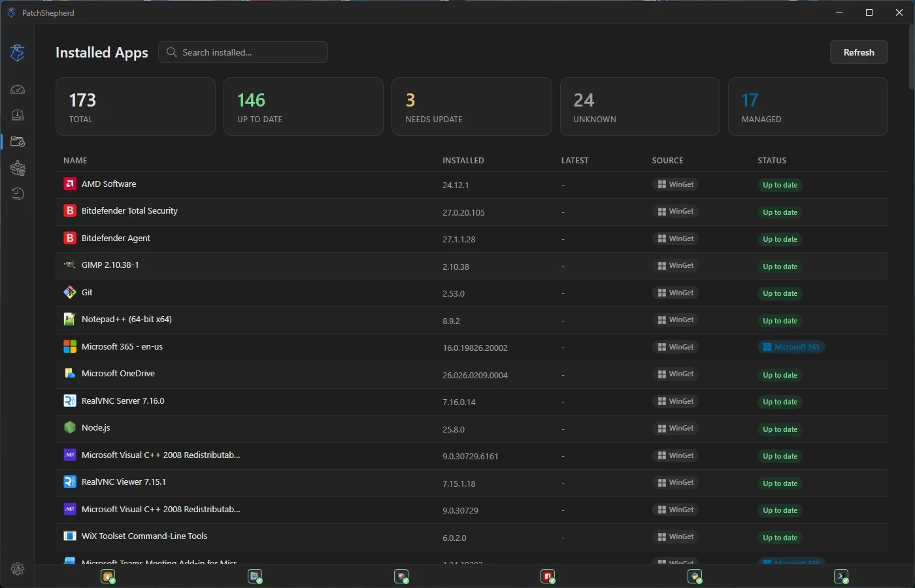Click version '27.0.20.105'
Screen dimensions: 915x588
point(463,213)
